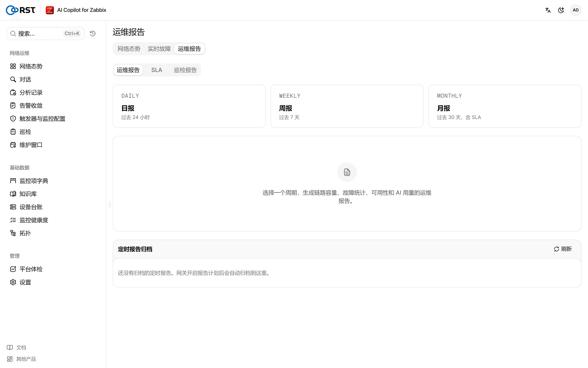This screenshot has width=588, height=368.
Task: Open the 维护窗口 menu entry
Action: click(31, 145)
